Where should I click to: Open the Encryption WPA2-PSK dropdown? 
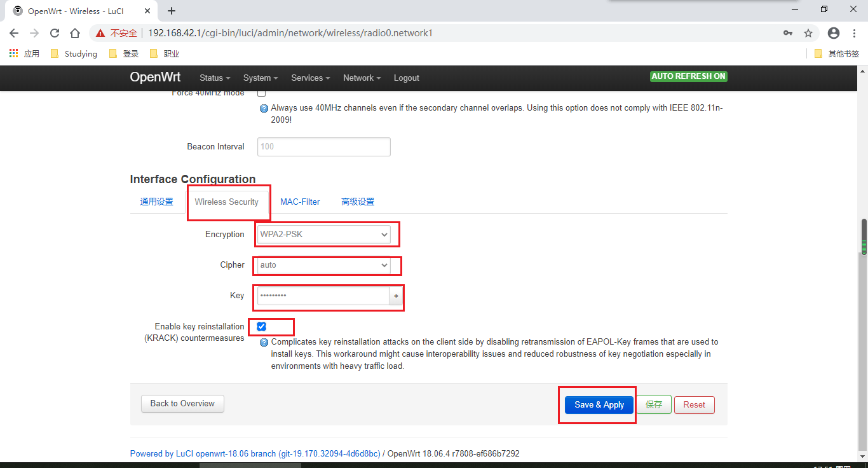pyautogui.click(x=324, y=235)
